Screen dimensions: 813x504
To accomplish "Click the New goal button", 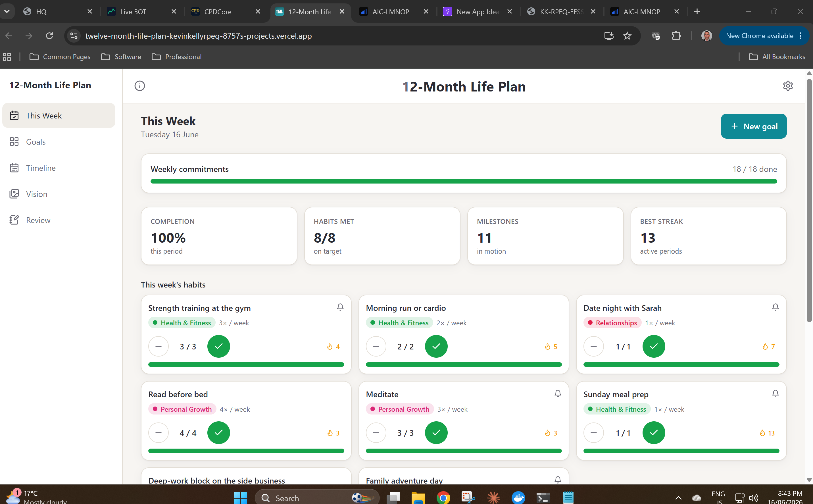I will [x=754, y=126].
